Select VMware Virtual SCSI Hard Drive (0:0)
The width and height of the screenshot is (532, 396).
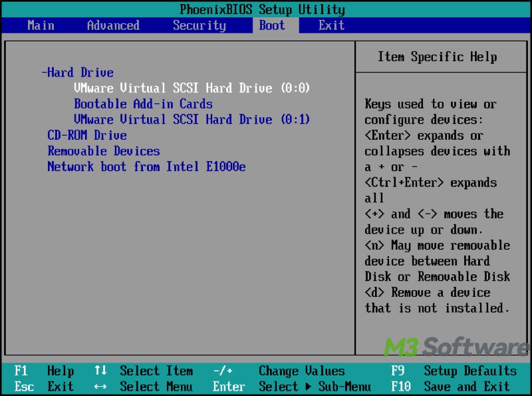click(x=192, y=88)
